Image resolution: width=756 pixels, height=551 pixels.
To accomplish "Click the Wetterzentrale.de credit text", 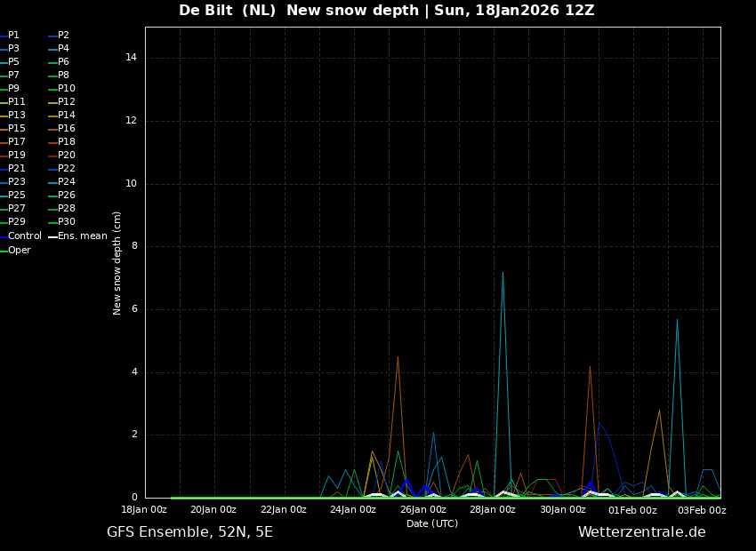I will pyautogui.click(x=642, y=532).
